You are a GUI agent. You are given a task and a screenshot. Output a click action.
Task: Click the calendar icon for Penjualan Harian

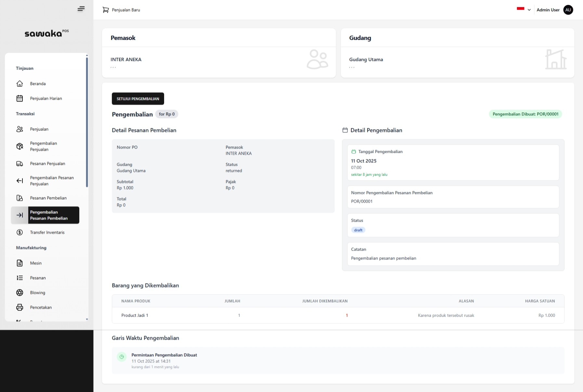tap(20, 98)
